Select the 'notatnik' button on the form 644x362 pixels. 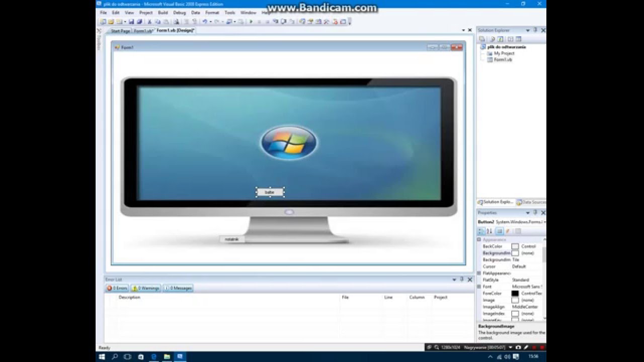pos(232,239)
